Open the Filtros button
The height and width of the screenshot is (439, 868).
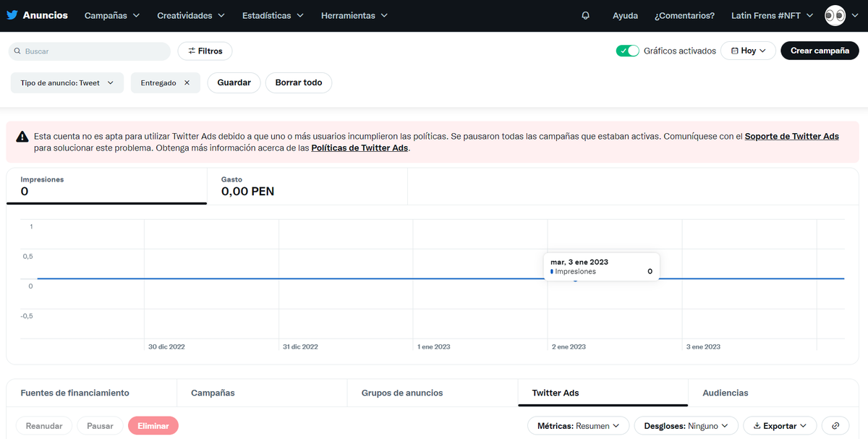205,51
